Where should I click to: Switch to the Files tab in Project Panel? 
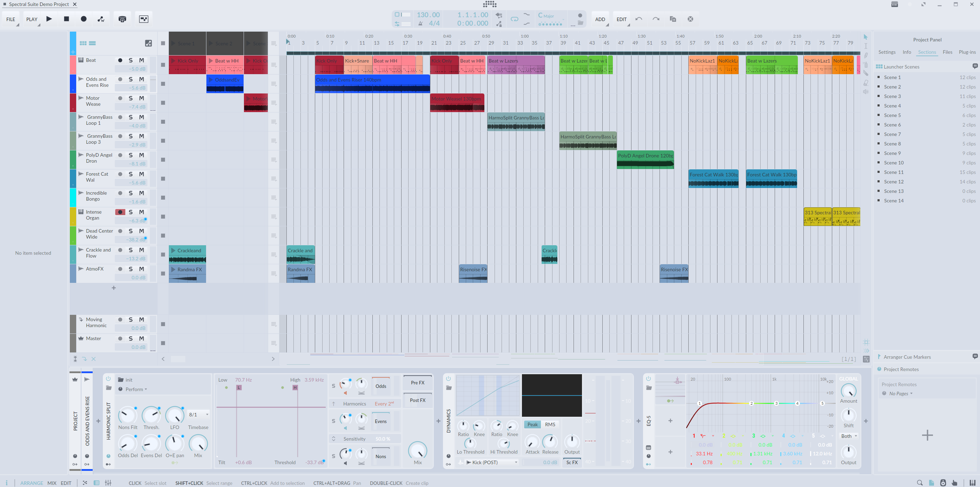[947, 52]
